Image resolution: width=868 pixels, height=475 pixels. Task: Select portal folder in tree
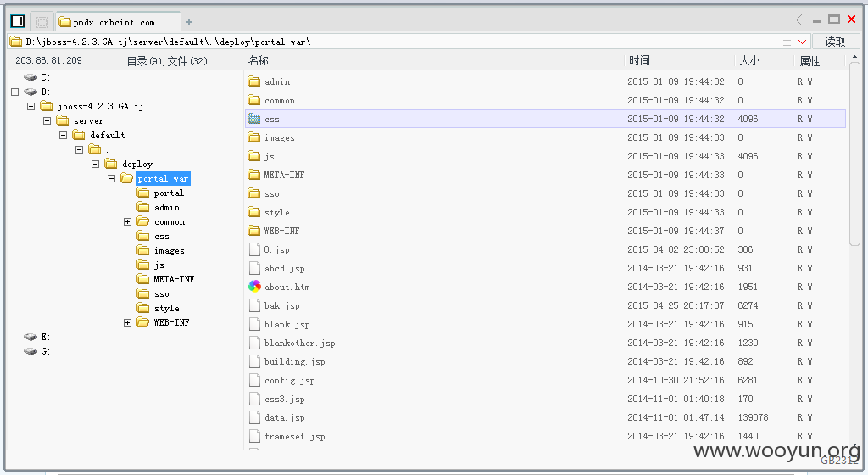(169, 193)
